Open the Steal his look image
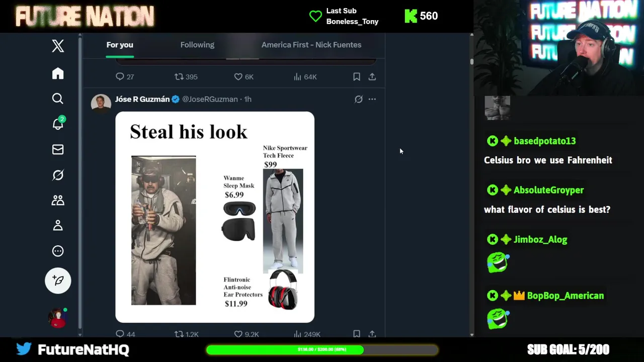 click(x=215, y=217)
